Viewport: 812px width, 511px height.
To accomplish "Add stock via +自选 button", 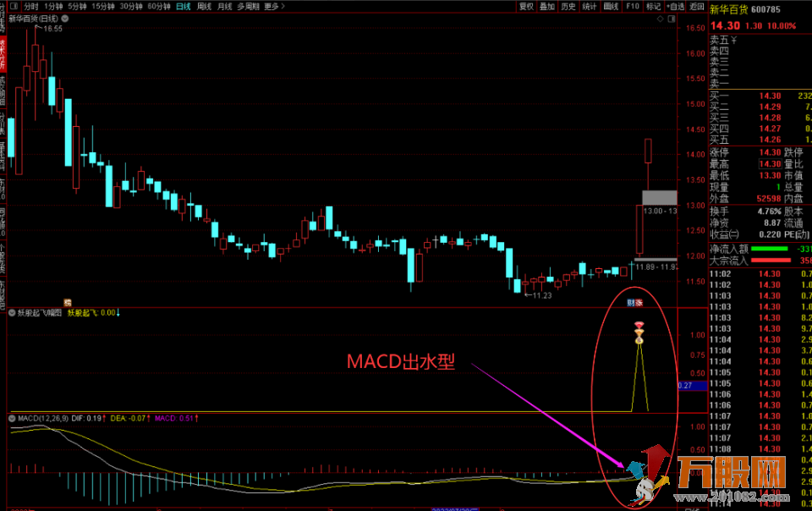I will coord(676,6).
